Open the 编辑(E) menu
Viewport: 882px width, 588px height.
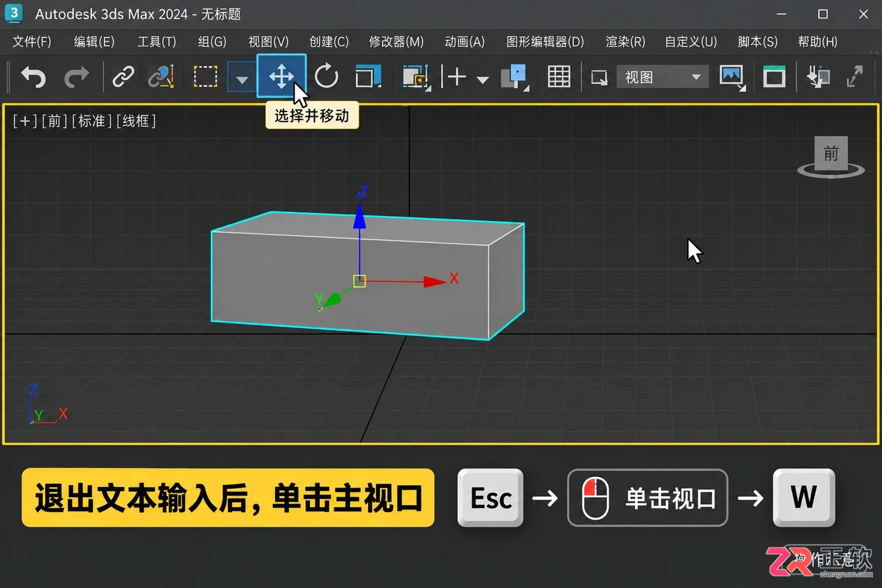94,42
